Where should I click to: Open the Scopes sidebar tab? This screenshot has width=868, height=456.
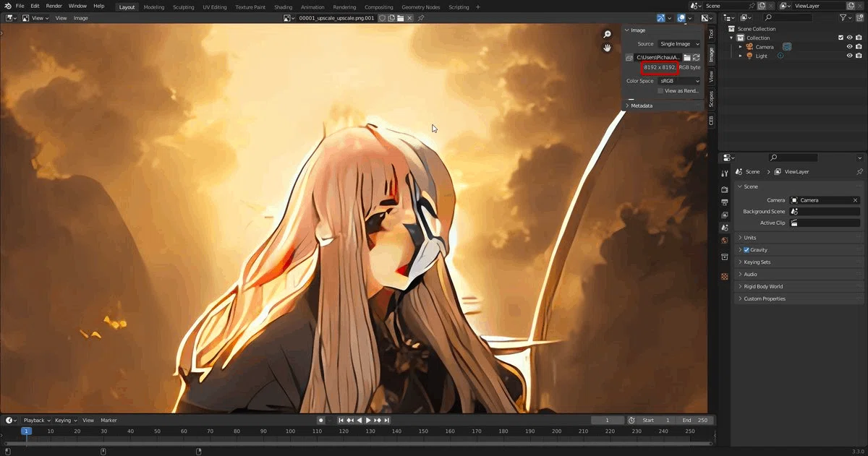tap(711, 98)
